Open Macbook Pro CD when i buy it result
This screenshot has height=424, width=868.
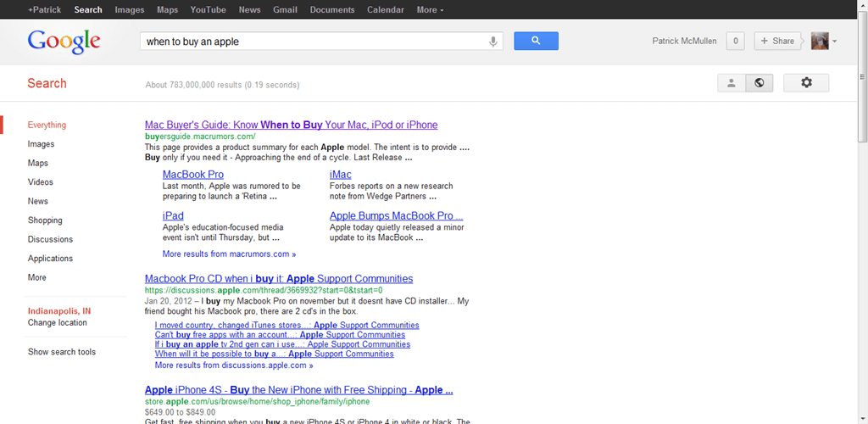tap(279, 278)
